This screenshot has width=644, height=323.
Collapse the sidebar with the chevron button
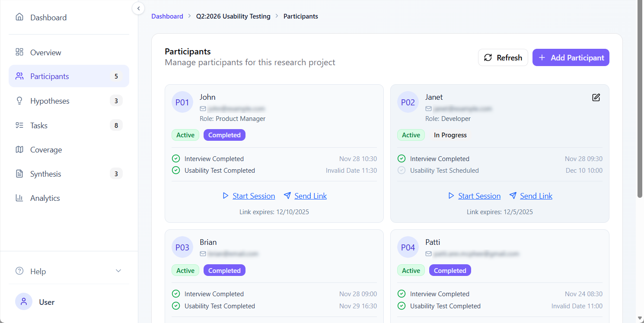click(138, 8)
